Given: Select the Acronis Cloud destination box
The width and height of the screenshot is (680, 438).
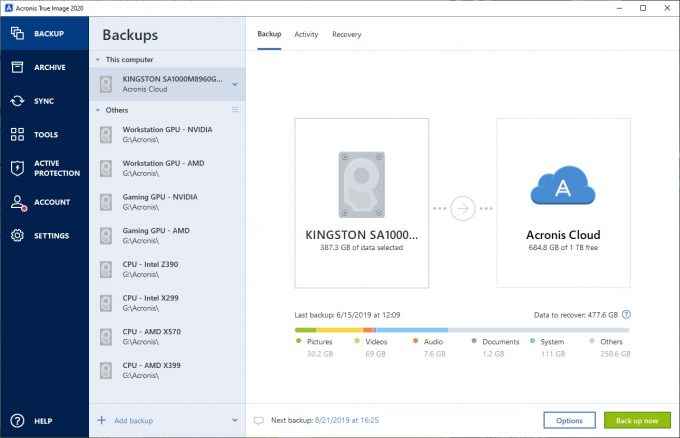Looking at the screenshot, I should 563,203.
